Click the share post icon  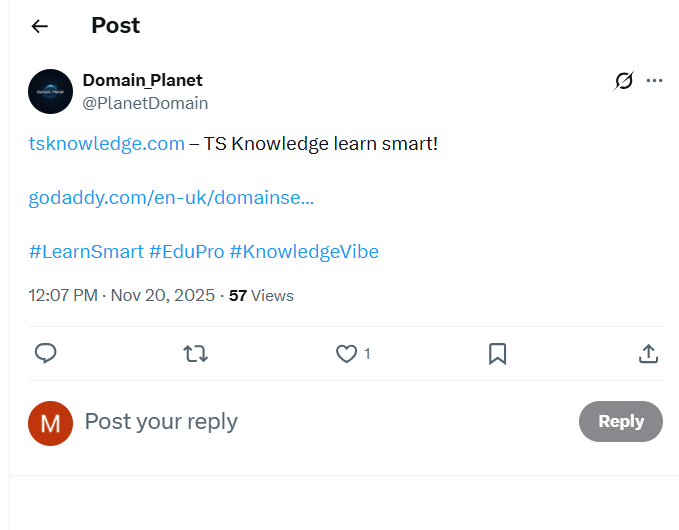(x=648, y=353)
